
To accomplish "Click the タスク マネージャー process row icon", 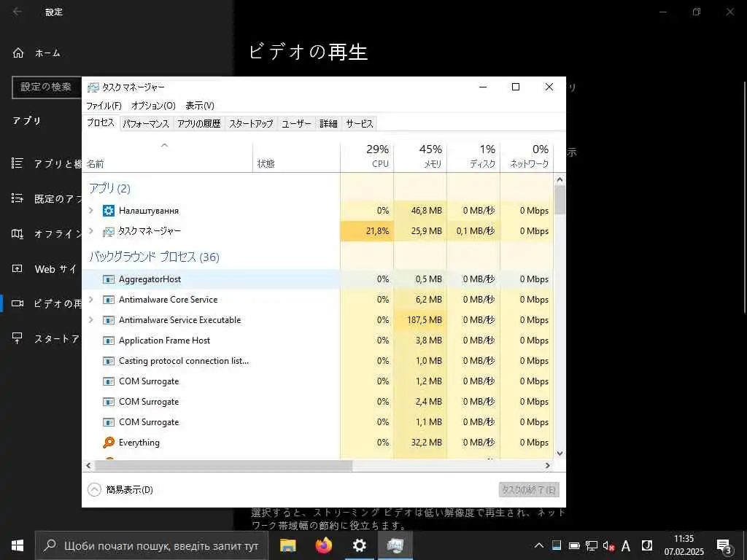I will [109, 231].
